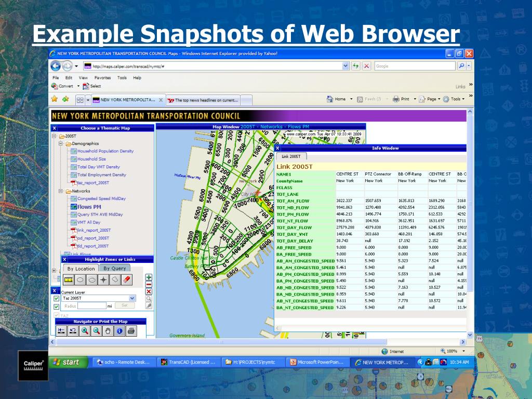This screenshot has height=399, width=532.
Task: Select the pan hand tool
Action: click(108, 331)
